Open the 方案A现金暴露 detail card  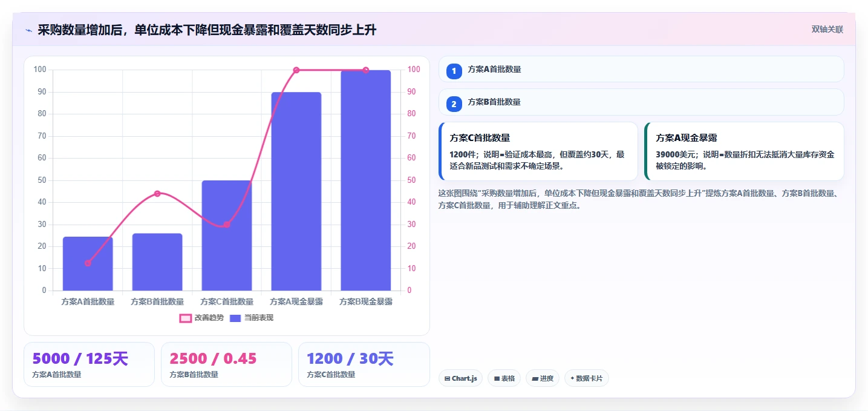pyautogui.click(x=744, y=151)
